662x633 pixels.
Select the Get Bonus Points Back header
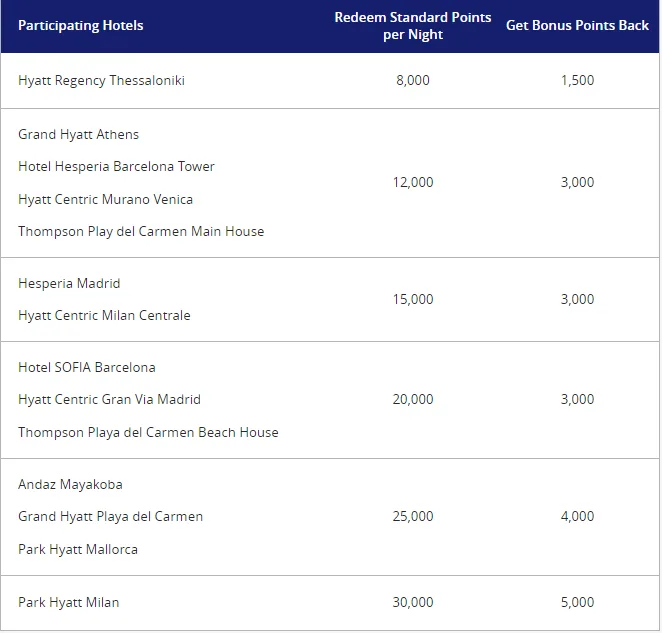tap(577, 25)
